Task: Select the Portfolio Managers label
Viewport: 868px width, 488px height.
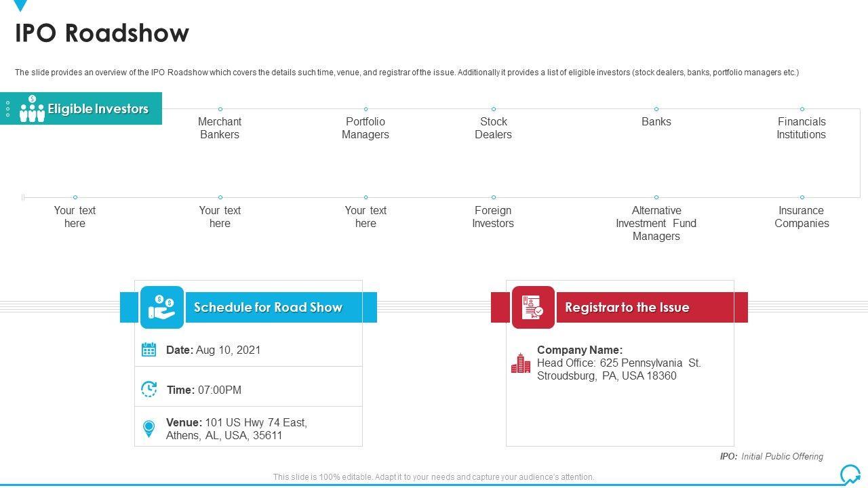Action: coord(366,128)
